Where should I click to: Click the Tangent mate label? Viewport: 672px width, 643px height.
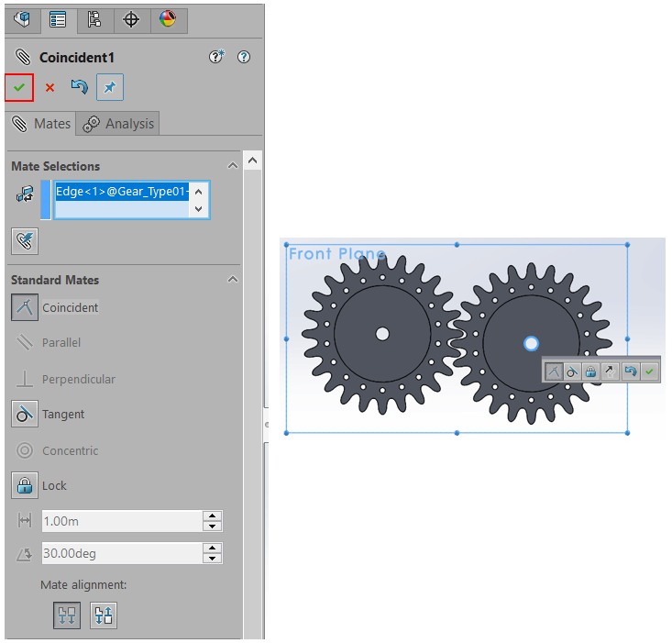pyautogui.click(x=63, y=414)
